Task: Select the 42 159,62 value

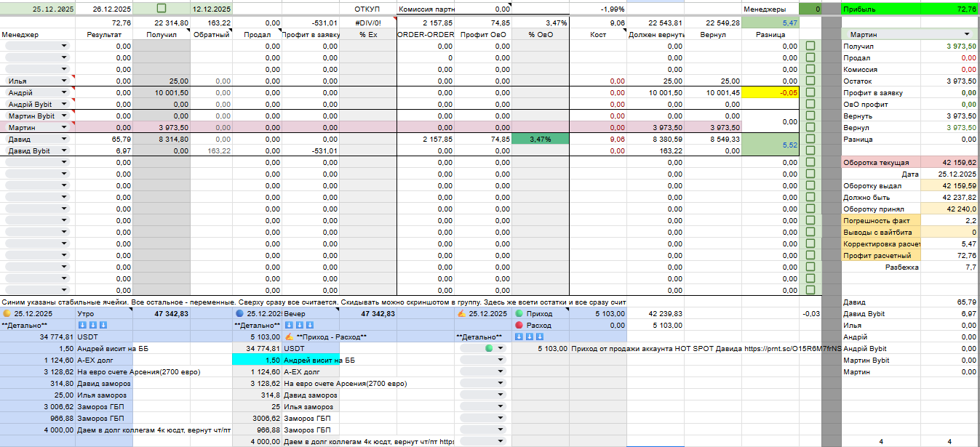Action: click(x=950, y=162)
